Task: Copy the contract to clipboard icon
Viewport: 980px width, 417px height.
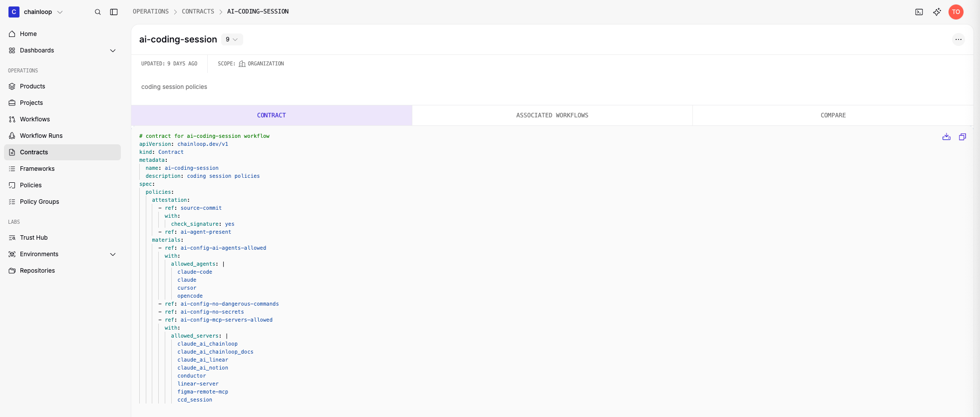Action: 963,137
